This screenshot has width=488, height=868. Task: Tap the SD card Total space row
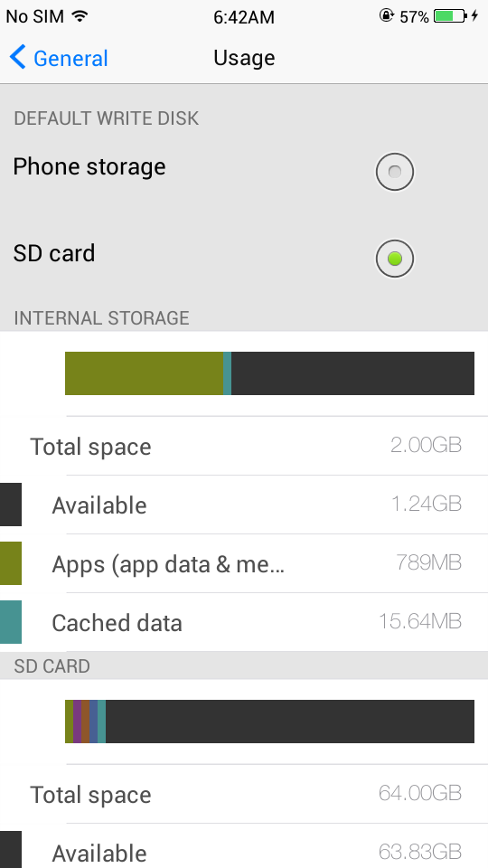(x=244, y=795)
